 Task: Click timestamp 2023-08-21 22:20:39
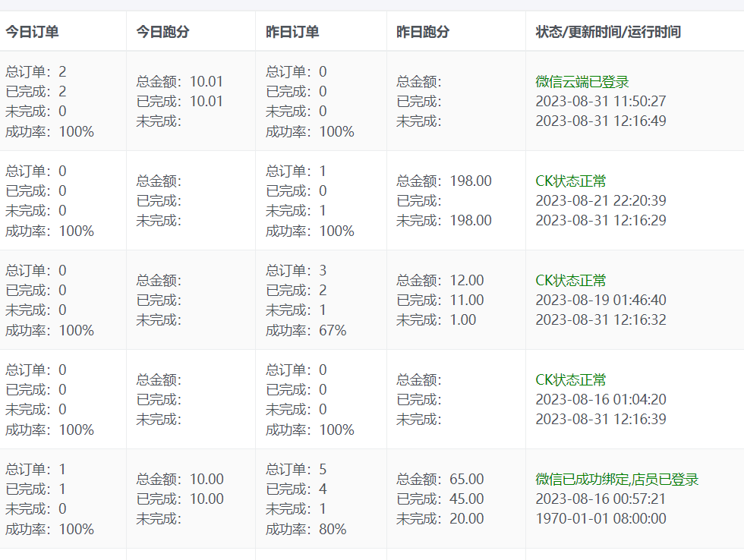[x=601, y=200]
